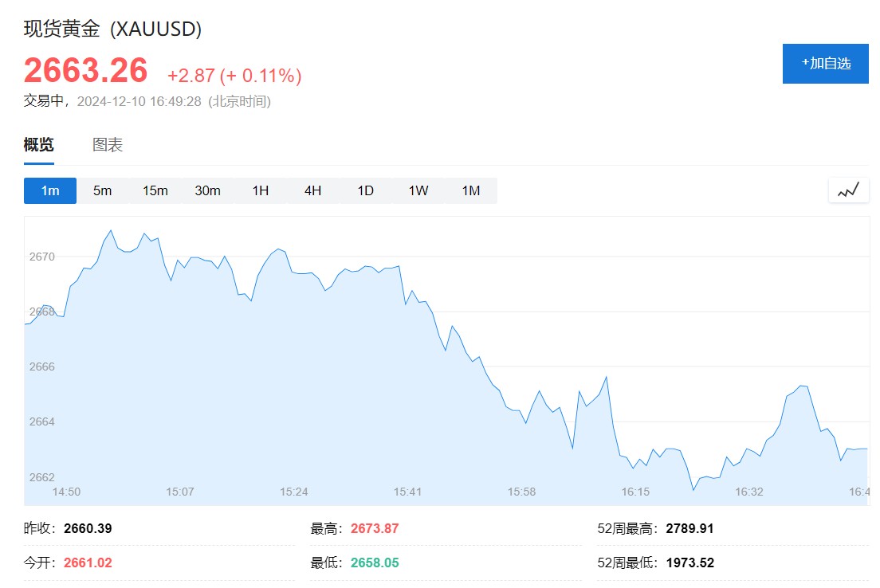Click the 最高 value 2673.87
Viewport: 880px width, 588px height.
(x=375, y=528)
